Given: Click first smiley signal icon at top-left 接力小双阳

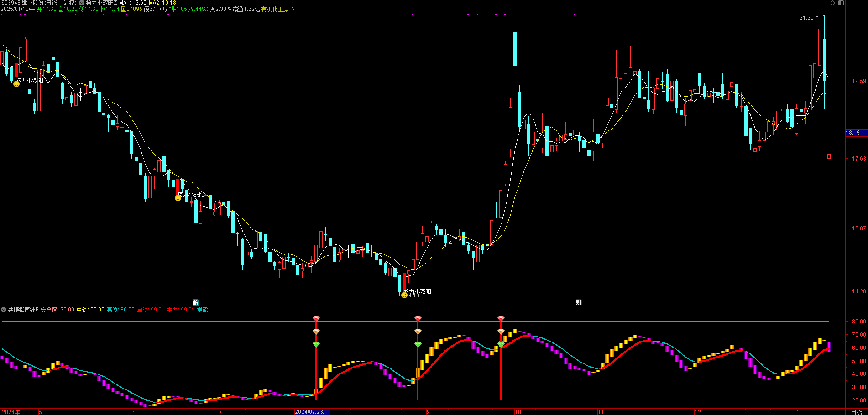Looking at the screenshot, I should tap(16, 84).
